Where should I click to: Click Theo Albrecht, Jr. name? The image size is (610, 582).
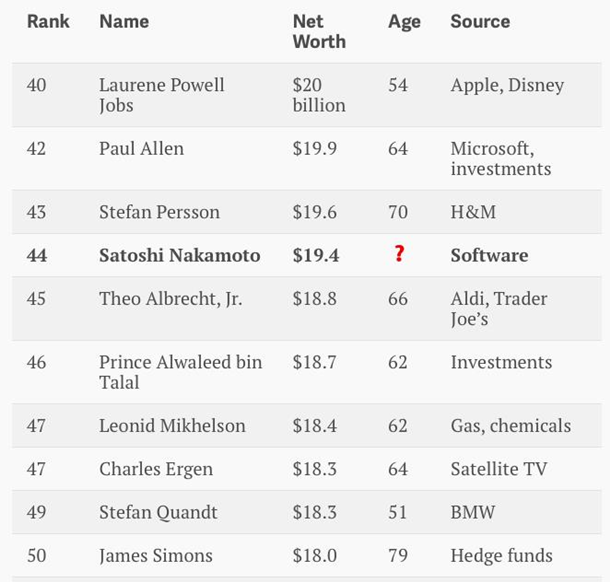(x=170, y=298)
